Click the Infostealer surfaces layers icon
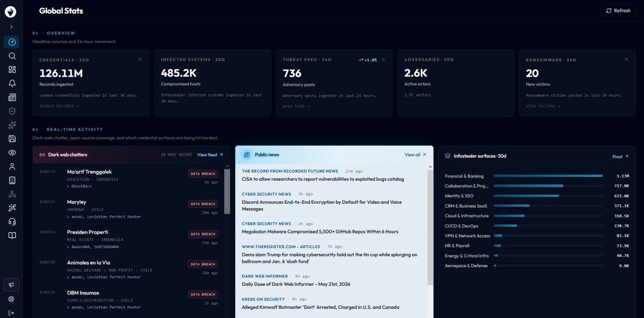The width and height of the screenshot is (644, 318). point(448,156)
